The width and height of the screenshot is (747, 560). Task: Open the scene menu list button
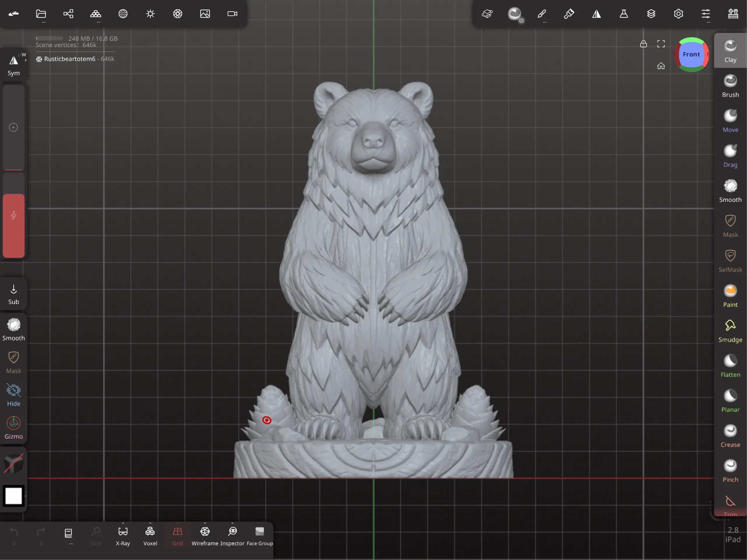[x=69, y=534]
